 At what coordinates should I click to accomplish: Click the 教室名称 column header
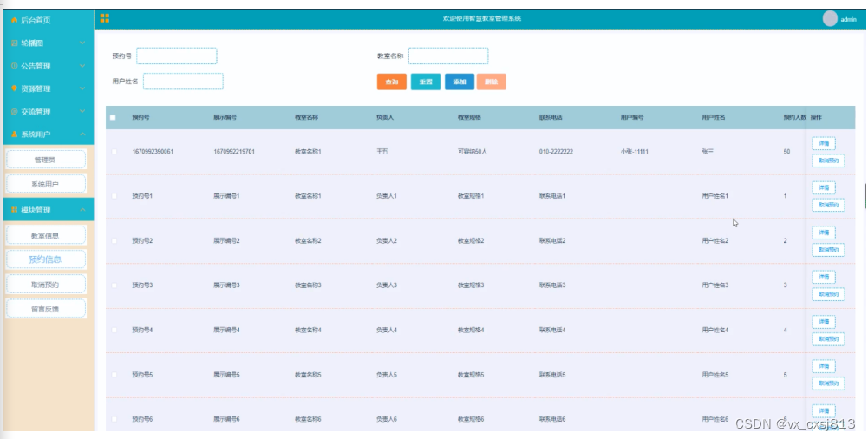(306, 117)
